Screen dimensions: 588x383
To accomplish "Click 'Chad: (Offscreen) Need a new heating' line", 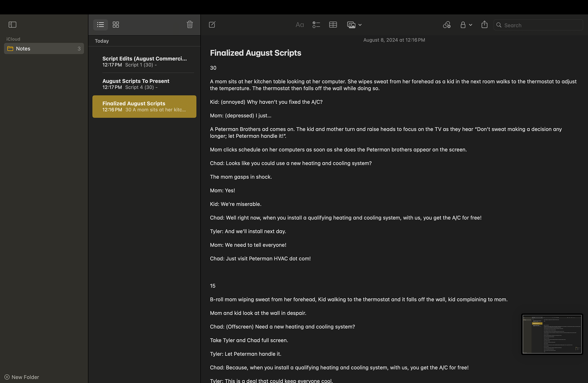I will [x=282, y=327].
